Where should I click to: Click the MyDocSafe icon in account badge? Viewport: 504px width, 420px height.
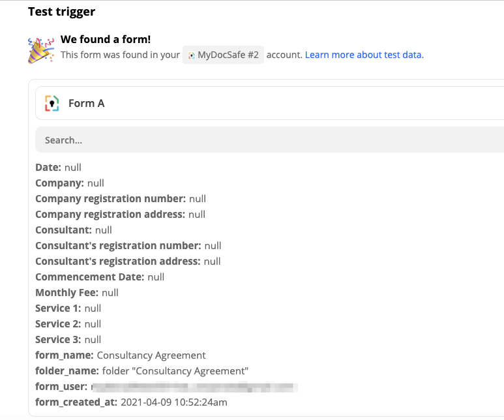click(x=191, y=55)
